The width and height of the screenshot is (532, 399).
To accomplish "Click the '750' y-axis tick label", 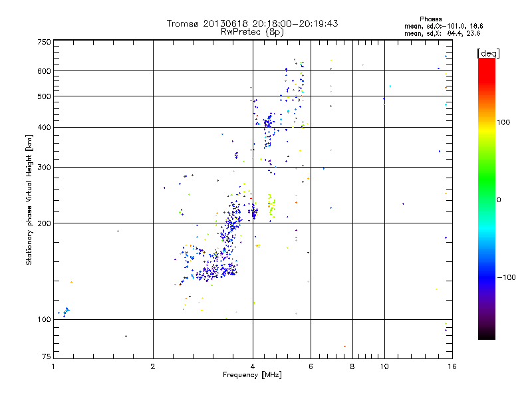I will [44, 42].
